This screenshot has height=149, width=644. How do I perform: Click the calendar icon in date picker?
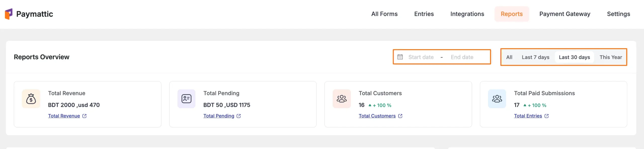tap(400, 57)
